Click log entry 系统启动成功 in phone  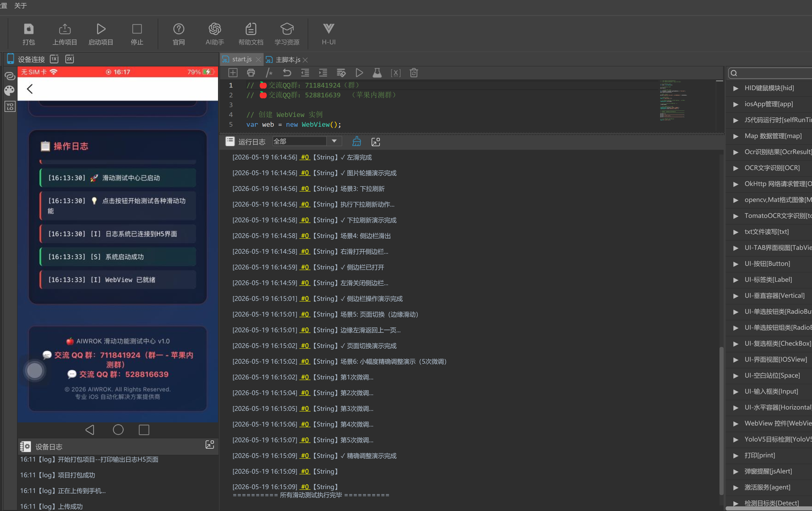coord(117,257)
